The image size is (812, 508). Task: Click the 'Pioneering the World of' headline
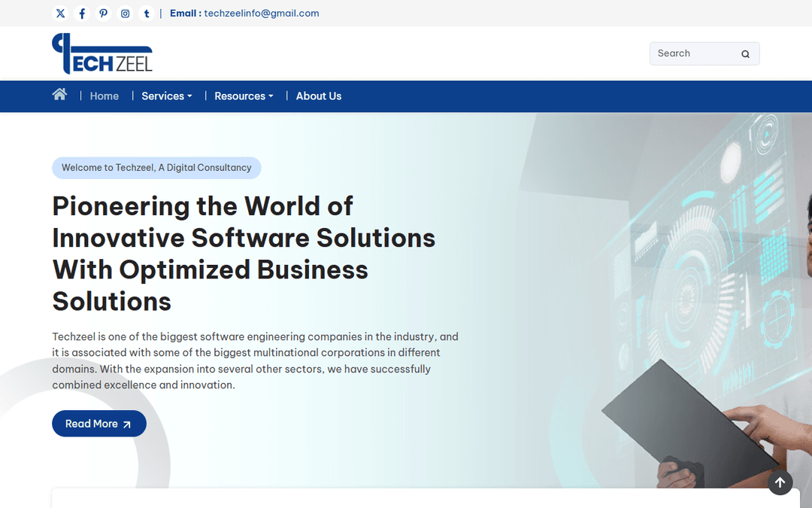[x=244, y=254]
